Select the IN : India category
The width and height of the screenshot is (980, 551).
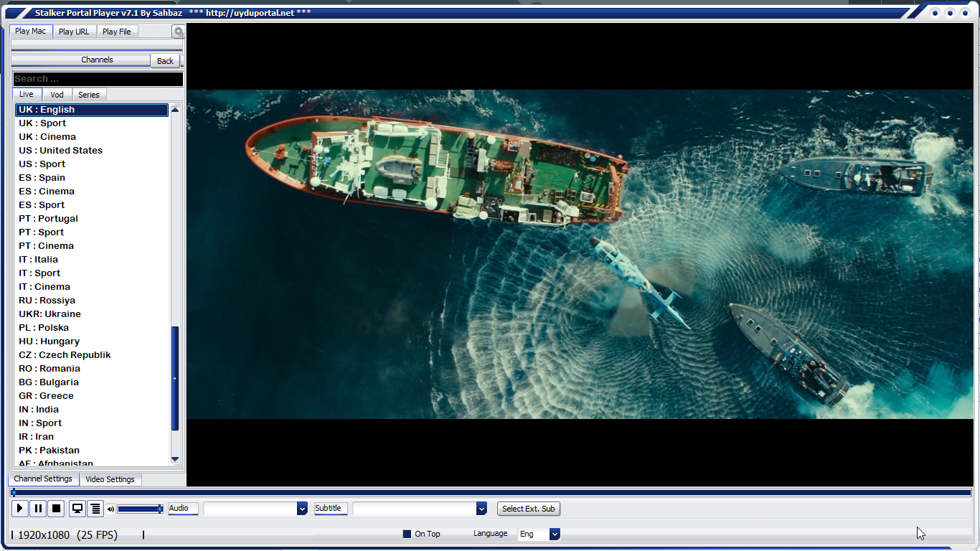click(92, 410)
